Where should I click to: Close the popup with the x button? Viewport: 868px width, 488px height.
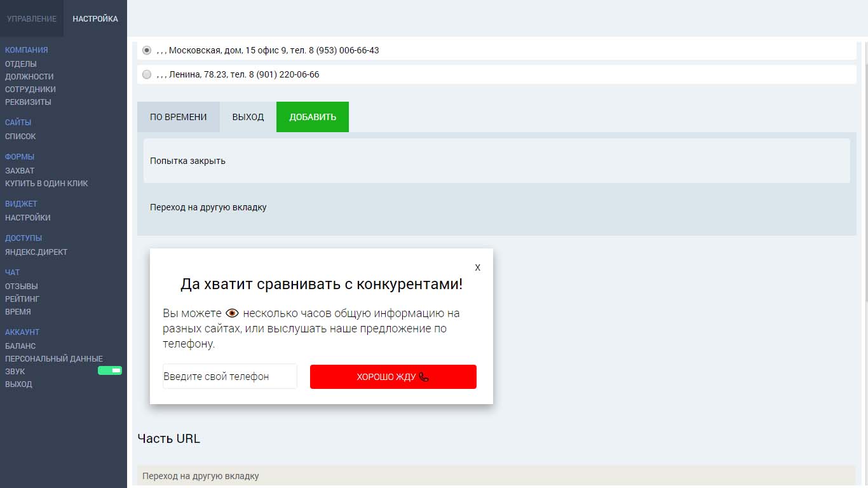pos(477,268)
